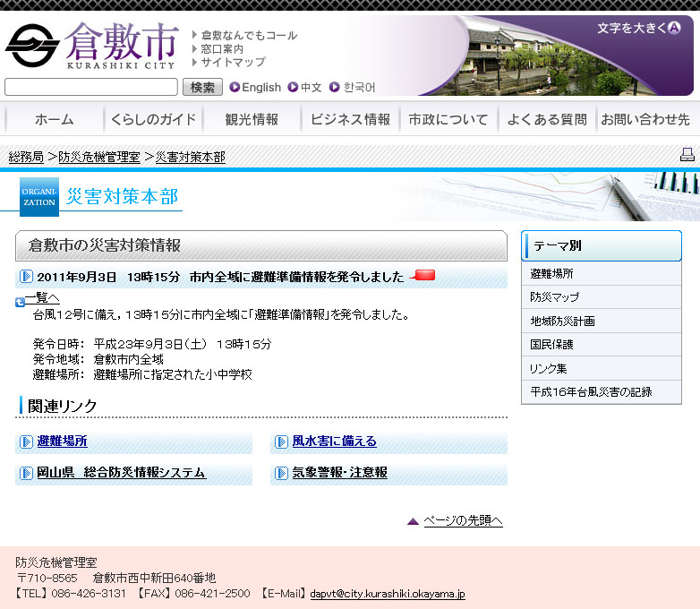Go to 防災危機管理室 in the breadcrumb
This screenshot has height=609, width=700.
click(x=99, y=158)
